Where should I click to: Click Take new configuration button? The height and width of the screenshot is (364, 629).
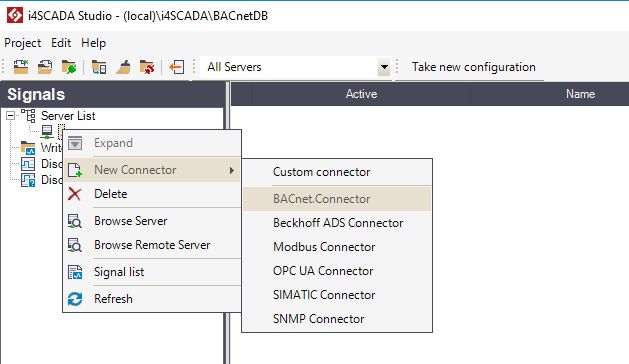473,67
